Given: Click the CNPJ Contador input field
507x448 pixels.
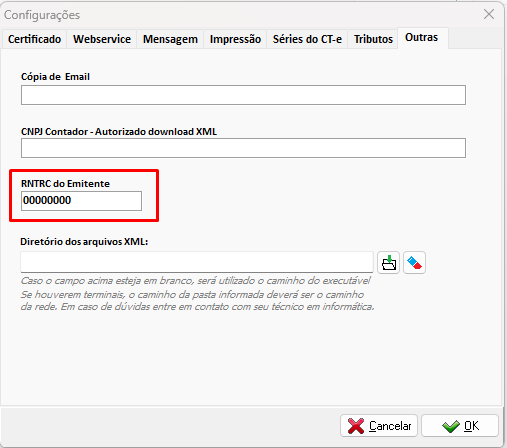Looking at the screenshot, I should click(243, 148).
